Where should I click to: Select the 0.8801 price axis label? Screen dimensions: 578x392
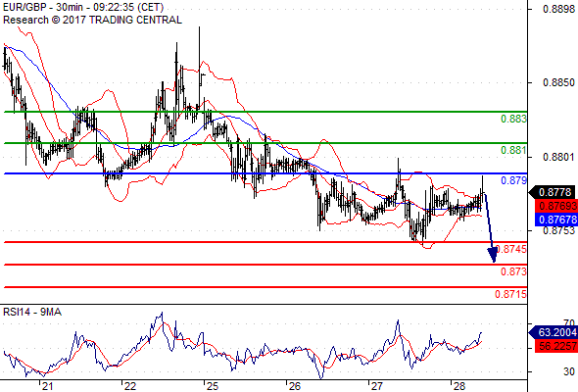pyautogui.click(x=558, y=158)
